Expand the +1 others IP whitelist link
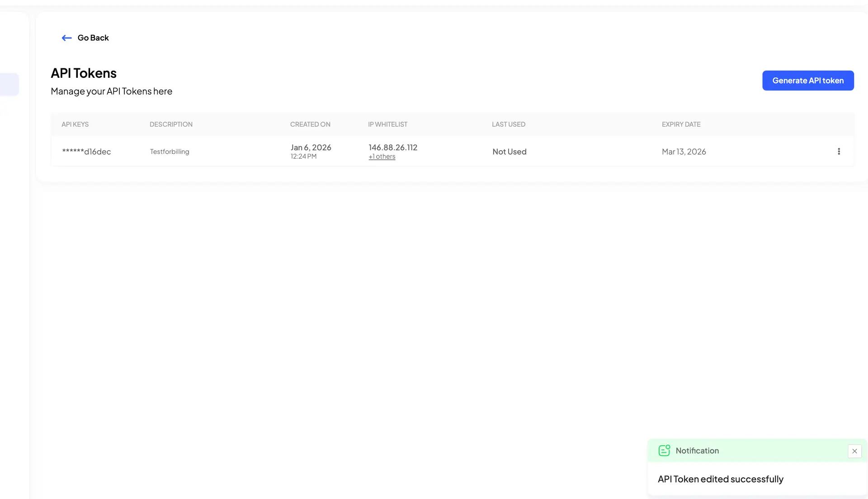Image resolution: width=868 pixels, height=499 pixels. (382, 156)
